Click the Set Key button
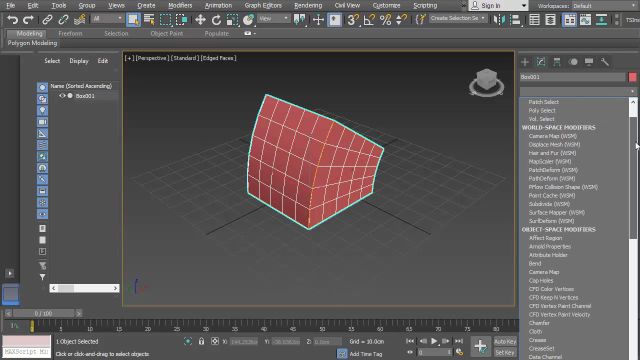Screen dimensions: 640x360 (505, 352)
